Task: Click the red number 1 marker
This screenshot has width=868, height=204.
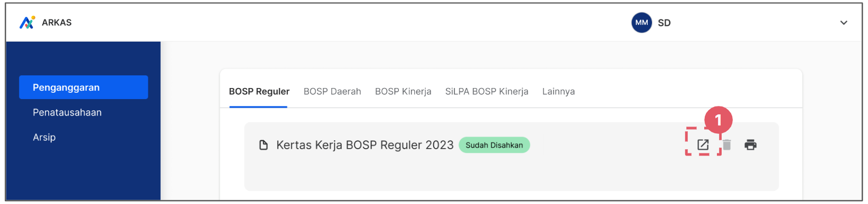Action: 718,121
